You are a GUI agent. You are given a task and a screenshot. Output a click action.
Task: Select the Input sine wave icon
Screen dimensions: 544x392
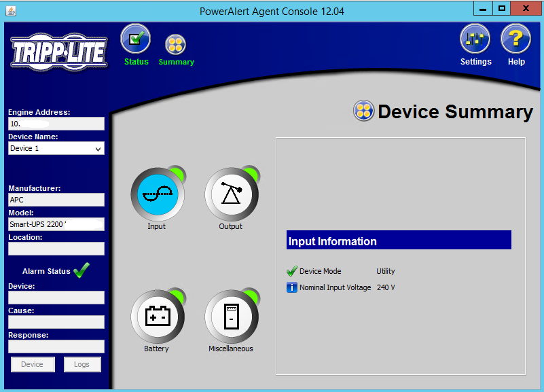[x=158, y=194]
